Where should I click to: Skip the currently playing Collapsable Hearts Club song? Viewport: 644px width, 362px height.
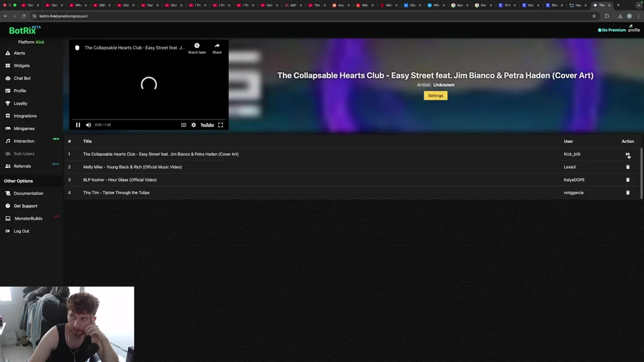[627, 154]
